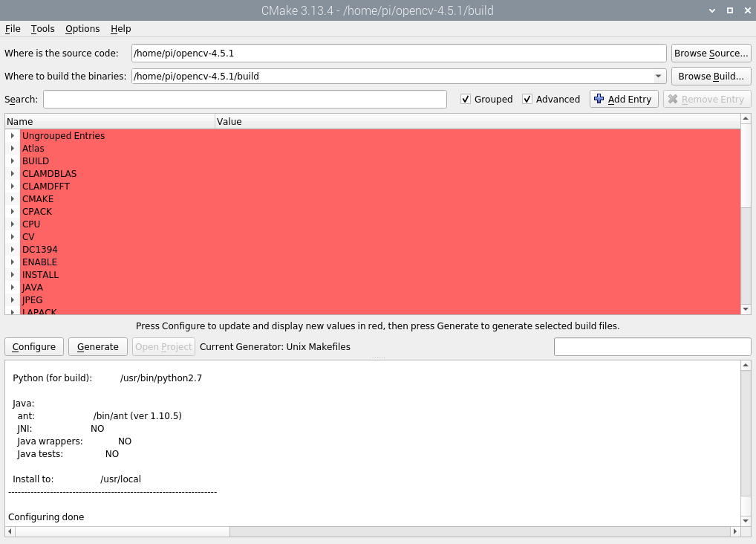The image size is (756, 544).
Task: Click the output log scroll-right arrow
Action: (734, 531)
